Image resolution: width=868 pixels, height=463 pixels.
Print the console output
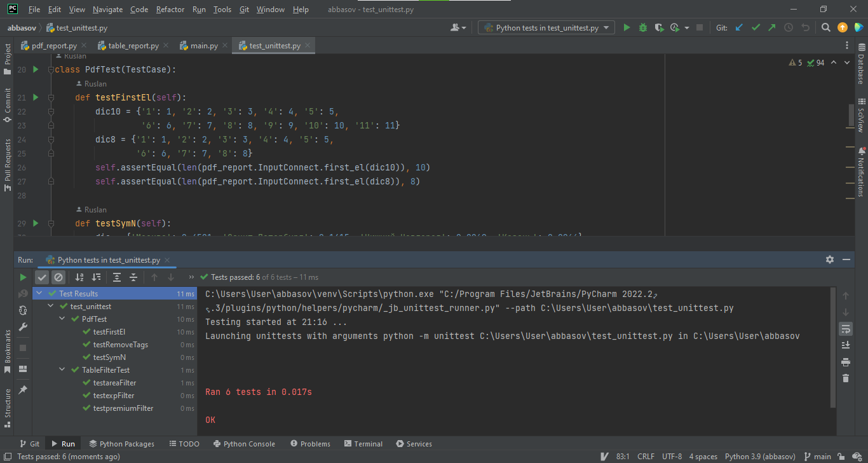coord(845,361)
